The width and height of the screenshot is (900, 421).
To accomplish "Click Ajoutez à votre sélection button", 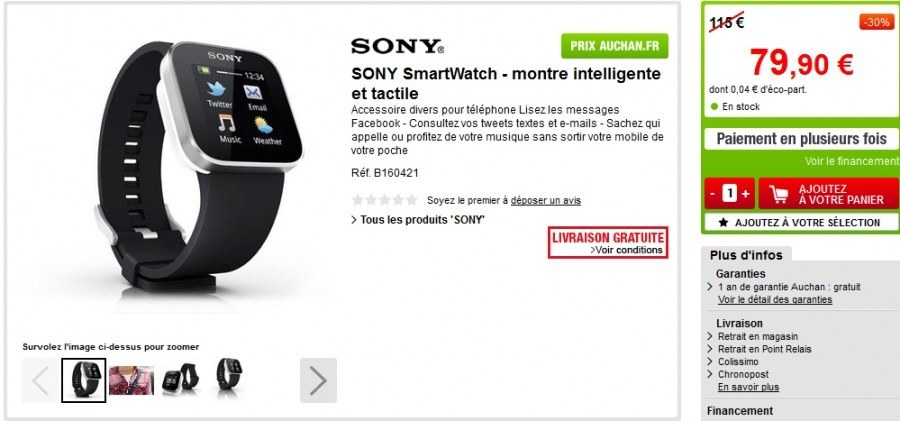I will (801, 222).
